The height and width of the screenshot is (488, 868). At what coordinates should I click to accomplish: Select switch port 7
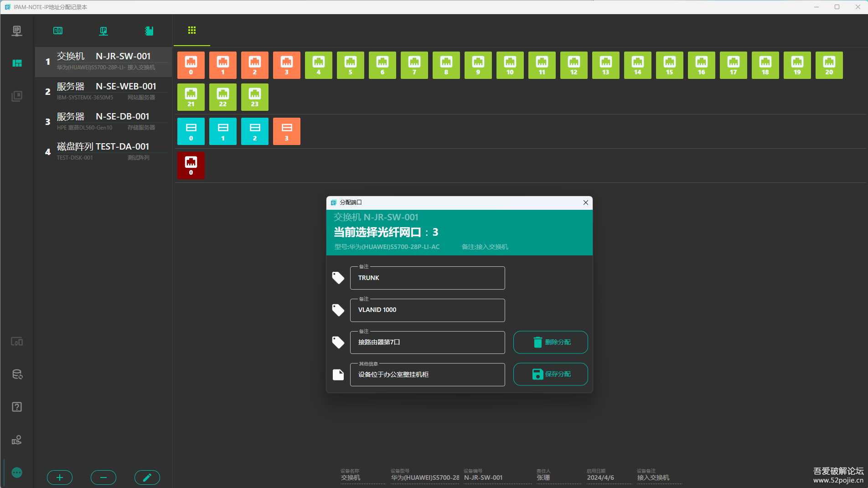coord(414,65)
